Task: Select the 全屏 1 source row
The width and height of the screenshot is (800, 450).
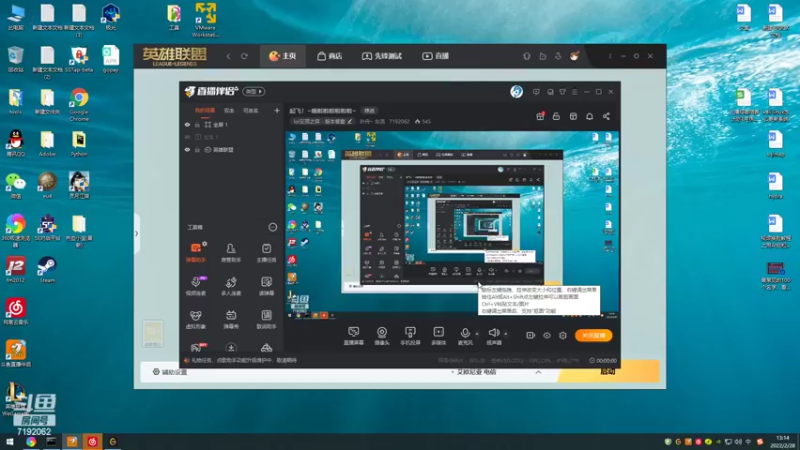Action: pos(232,124)
